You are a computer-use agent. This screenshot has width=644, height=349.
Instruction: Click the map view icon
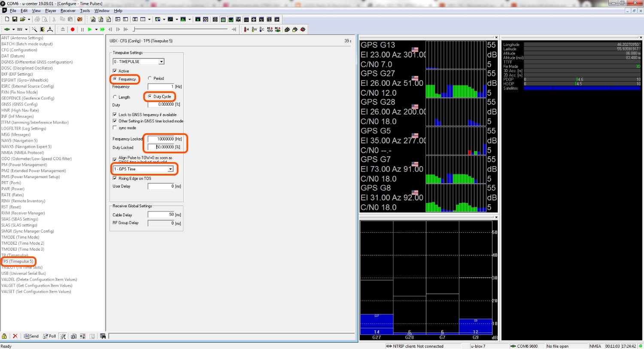158,19
